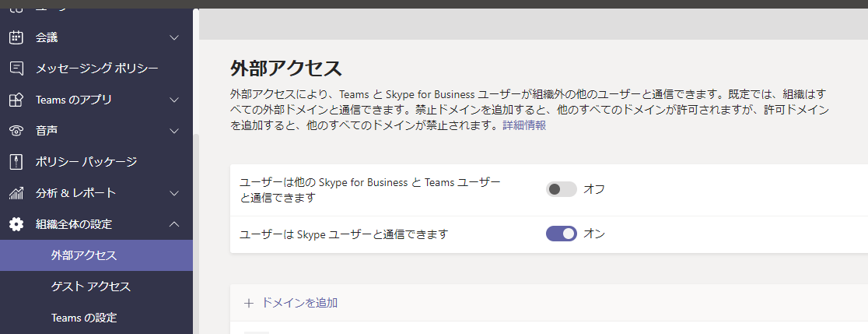
Task: Click the 音声 label in the sidebar
Action: 47,131
